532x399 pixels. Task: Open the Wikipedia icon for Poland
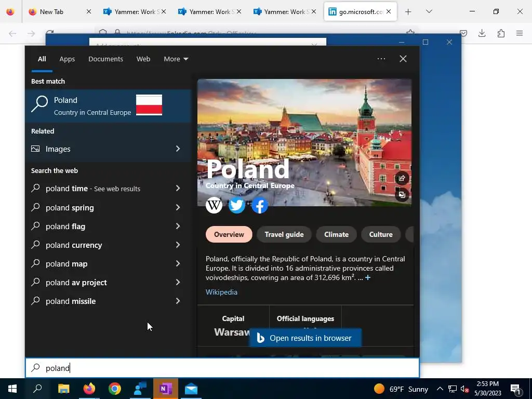214,205
